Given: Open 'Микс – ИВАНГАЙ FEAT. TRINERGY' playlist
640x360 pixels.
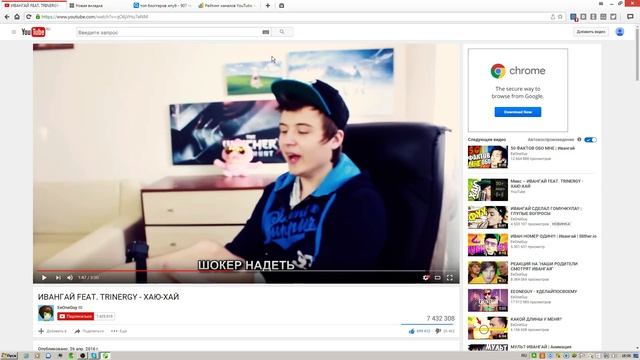Looking at the screenshot, I should point(546,183).
